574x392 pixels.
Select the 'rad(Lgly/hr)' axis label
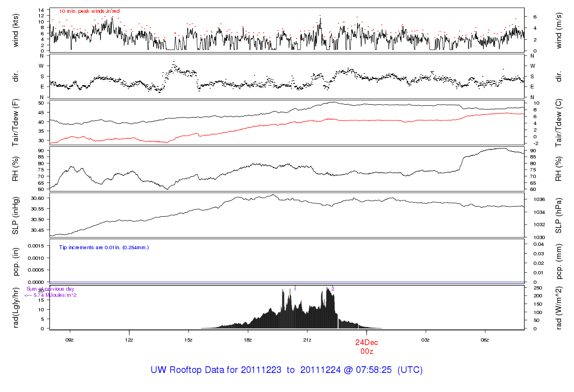pyautogui.click(x=16, y=307)
